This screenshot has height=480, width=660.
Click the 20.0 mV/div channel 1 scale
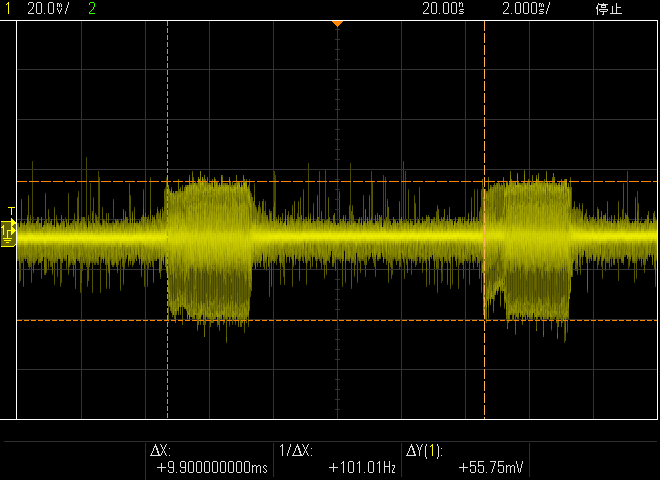(x=48, y=8)
